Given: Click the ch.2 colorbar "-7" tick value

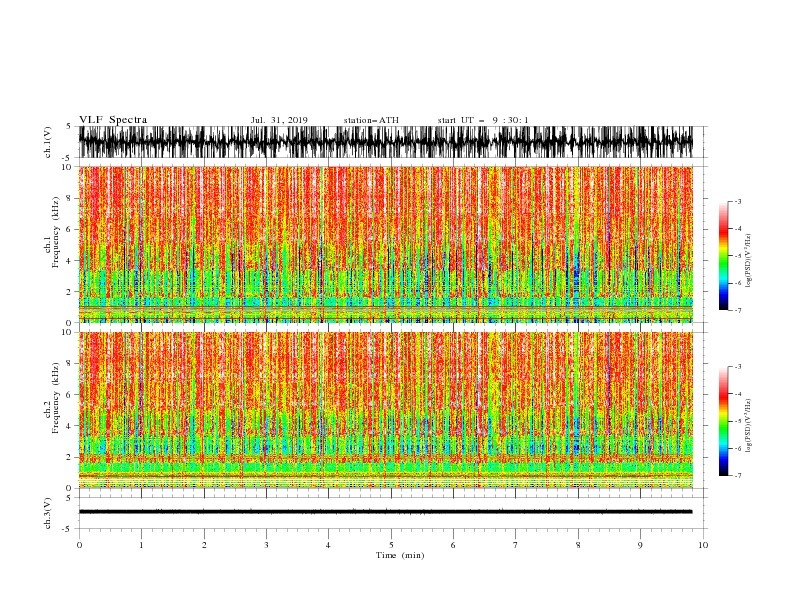Looking at the screenshot, I should (x=737, y=476).
